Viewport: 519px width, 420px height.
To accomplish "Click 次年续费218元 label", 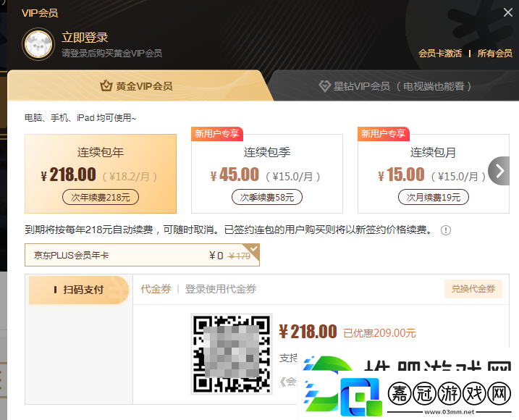I will coord(101,197).
